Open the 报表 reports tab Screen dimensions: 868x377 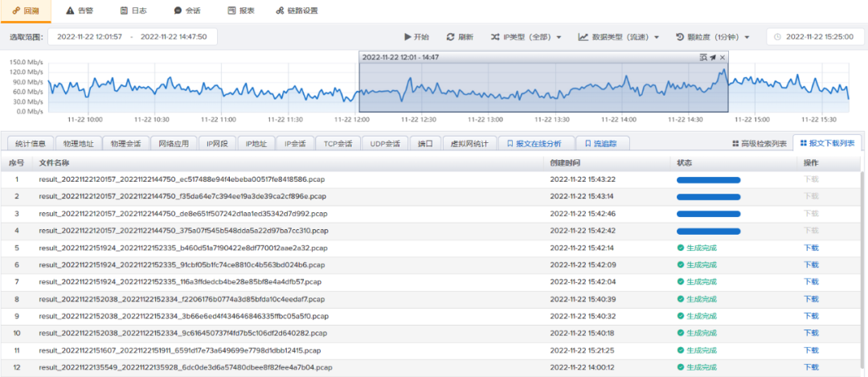241,10
